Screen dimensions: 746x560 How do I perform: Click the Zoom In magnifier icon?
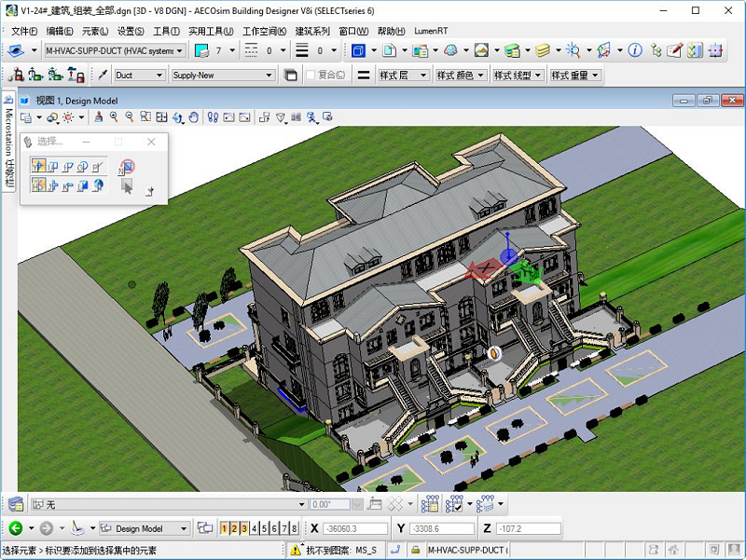coord(114,117)
